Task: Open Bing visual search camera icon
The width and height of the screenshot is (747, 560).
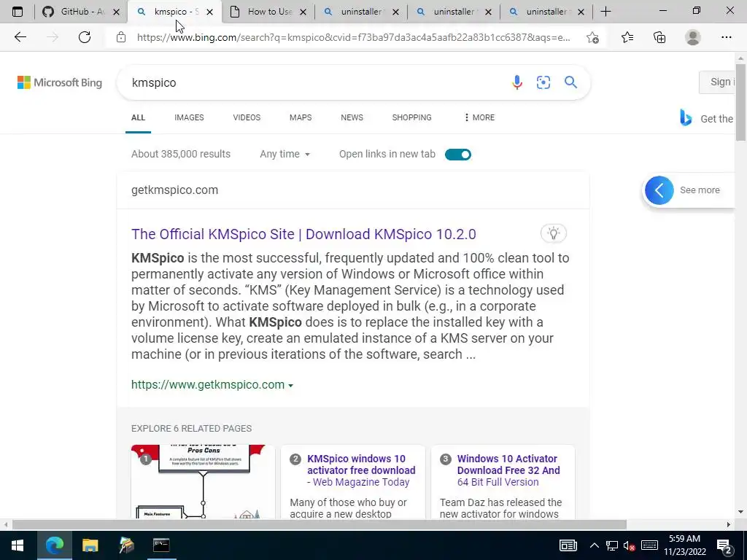Action: (x=543, y=82)
